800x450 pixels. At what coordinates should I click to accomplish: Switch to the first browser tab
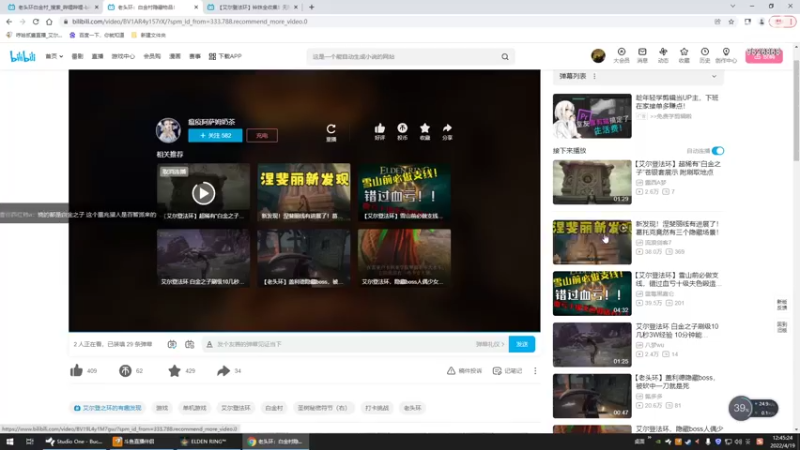(x=53, y=7)
